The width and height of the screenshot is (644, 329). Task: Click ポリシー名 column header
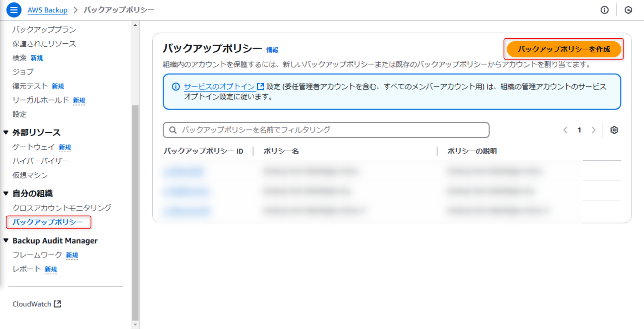tap(281, 151)
